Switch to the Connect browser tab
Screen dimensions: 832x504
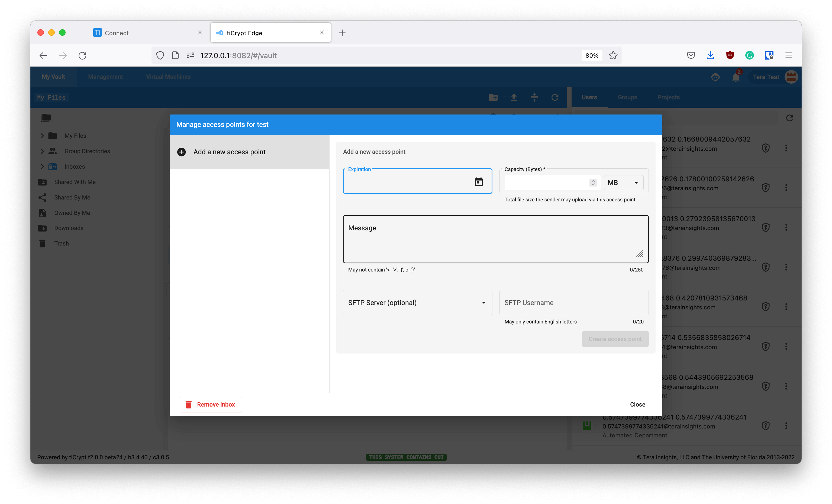[x=145, y=33]
